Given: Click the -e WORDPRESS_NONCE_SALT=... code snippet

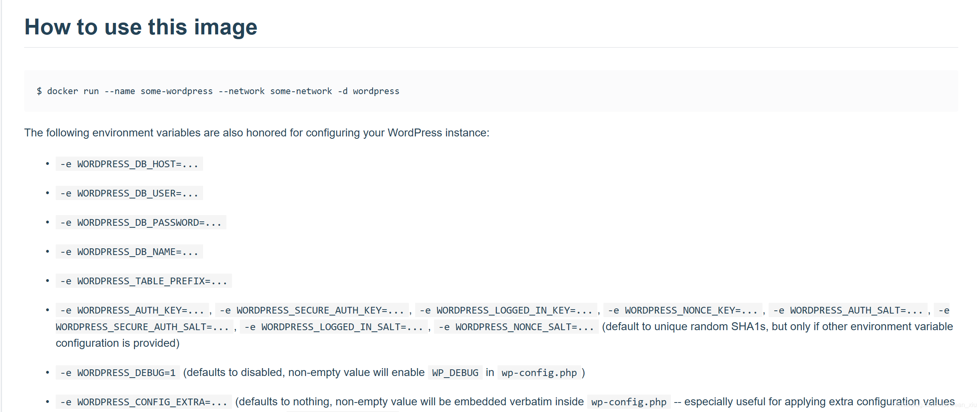Looking at the screenshot, I should click(516, 327).
